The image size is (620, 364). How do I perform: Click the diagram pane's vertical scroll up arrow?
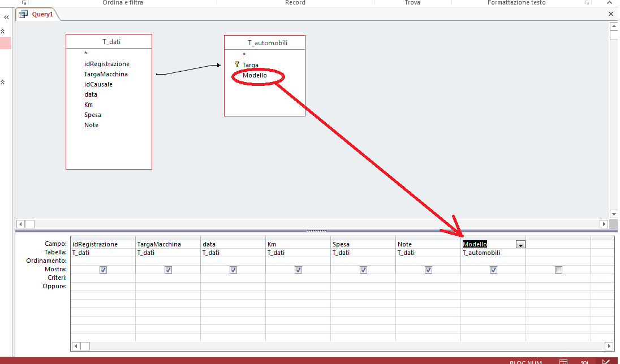614,26
